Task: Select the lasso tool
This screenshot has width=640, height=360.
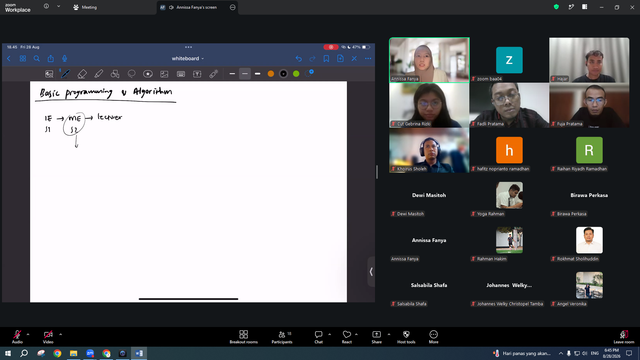Action: pos(131,74)
